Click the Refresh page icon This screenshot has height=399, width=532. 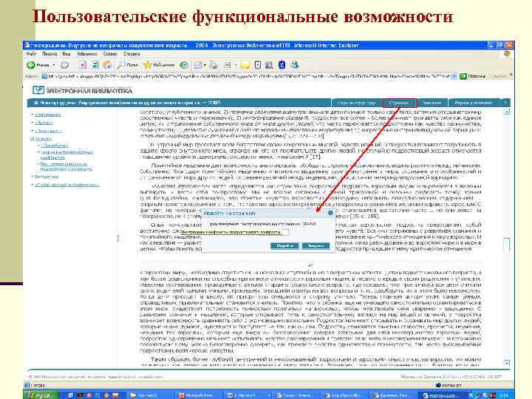95,65
